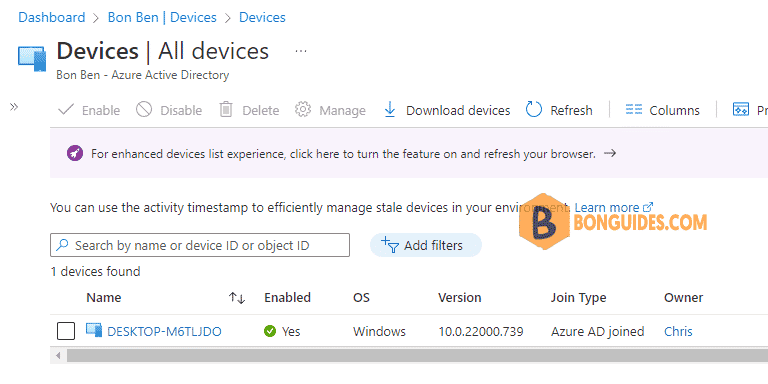Image resolution: width=768 pixels, height=384 pixels.
Task: Click Delete trash toolbar button
Action: [249, 110]
